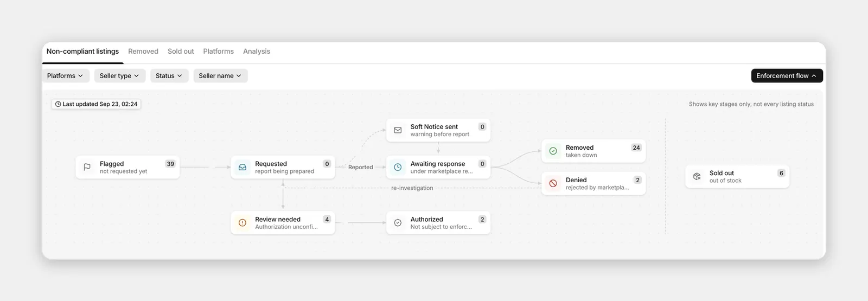Click the clock icon beside Last updated
The width and height of the screenshot is (868, 301).
58,104
